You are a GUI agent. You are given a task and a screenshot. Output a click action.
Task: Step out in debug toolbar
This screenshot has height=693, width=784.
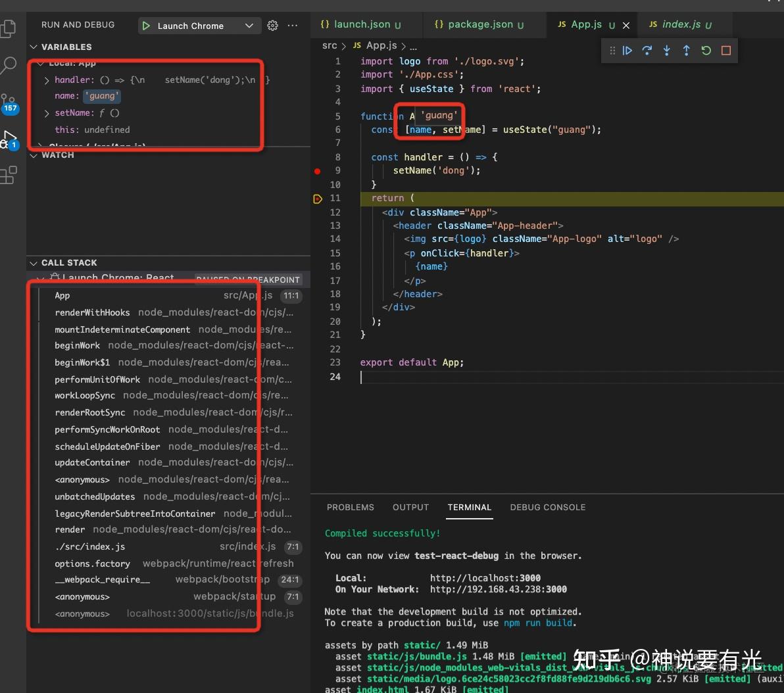pos(687,51)
